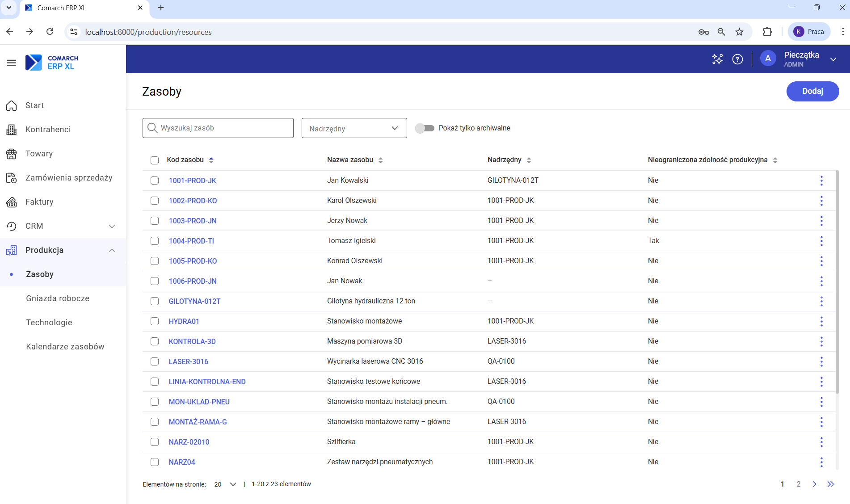The image size is (850, 504).
Task: Click the Faktury invoices icon
Action: (x=12, y=202)
